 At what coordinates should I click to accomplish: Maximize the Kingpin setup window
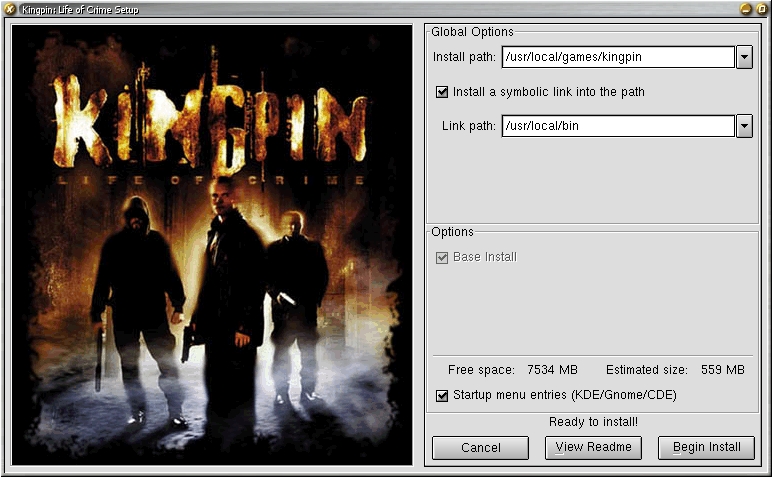tap(761, 9)
